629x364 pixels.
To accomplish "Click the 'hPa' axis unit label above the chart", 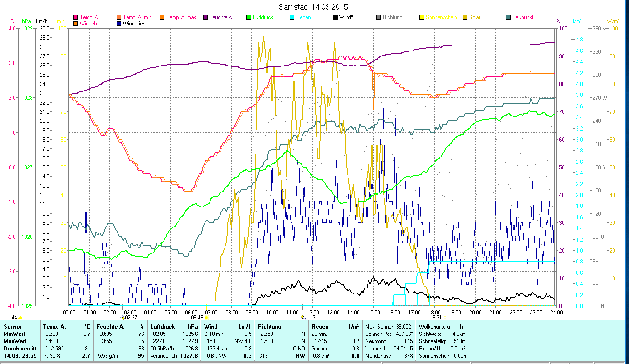I will 26,21.
